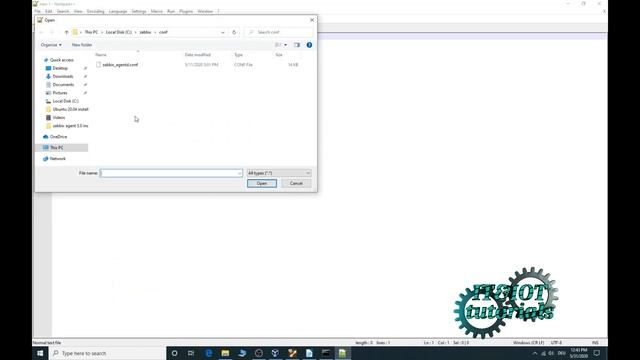Screen dimensions: 640x360
Task: Expand address bar history dropdown
Action: (223, 32)
